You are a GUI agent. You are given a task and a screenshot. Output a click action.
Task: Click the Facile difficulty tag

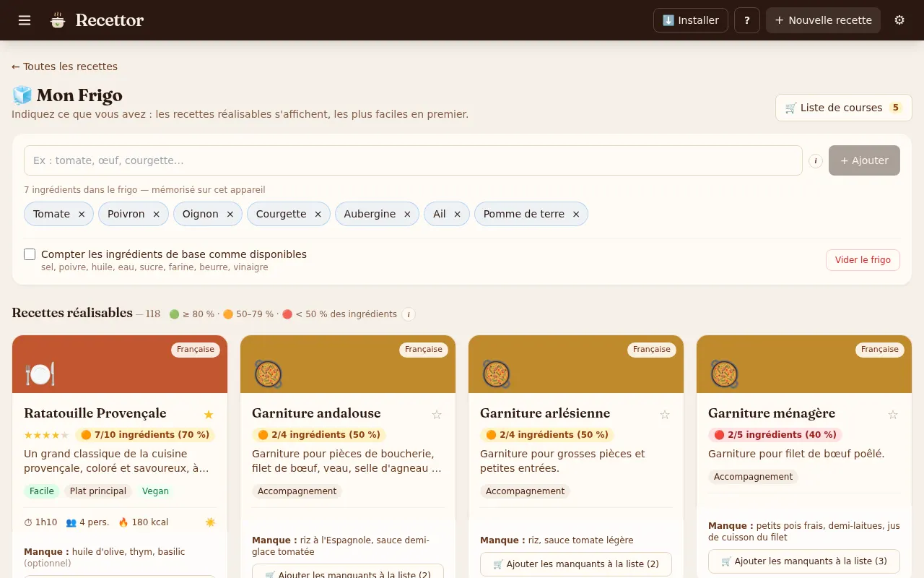tap(42, 491)
